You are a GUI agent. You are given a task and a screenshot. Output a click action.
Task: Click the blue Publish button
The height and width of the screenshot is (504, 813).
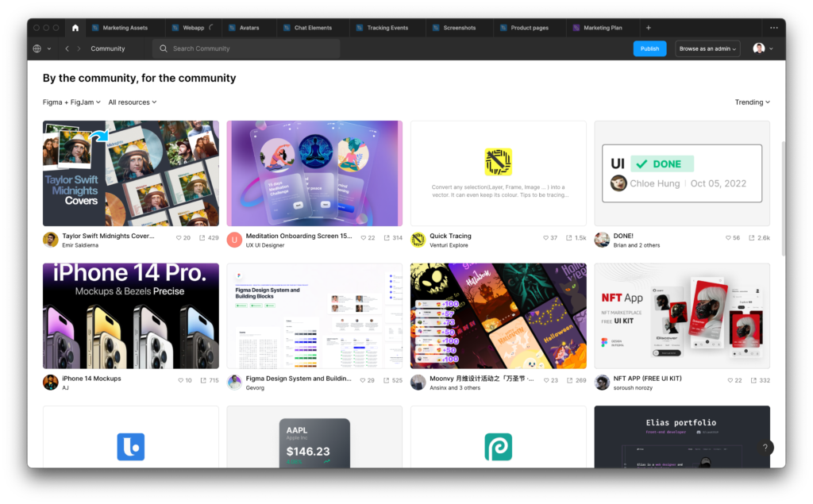tap(649, 48)
